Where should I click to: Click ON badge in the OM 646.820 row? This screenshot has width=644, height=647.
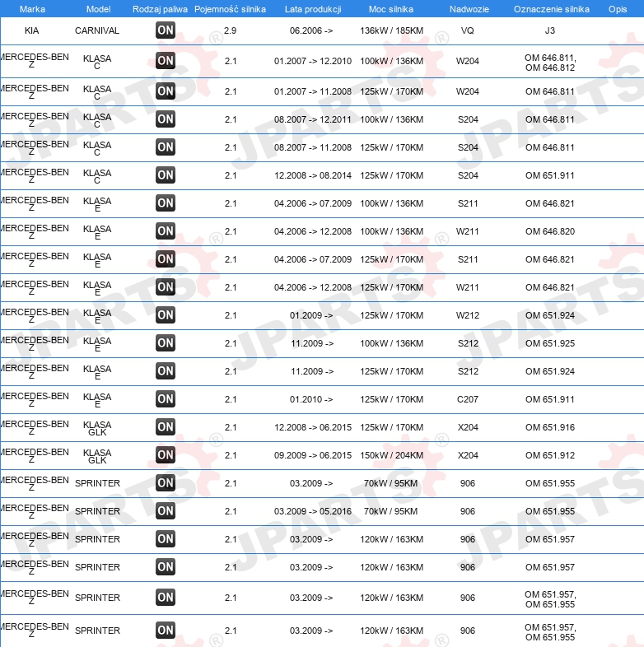coord(166,231)
